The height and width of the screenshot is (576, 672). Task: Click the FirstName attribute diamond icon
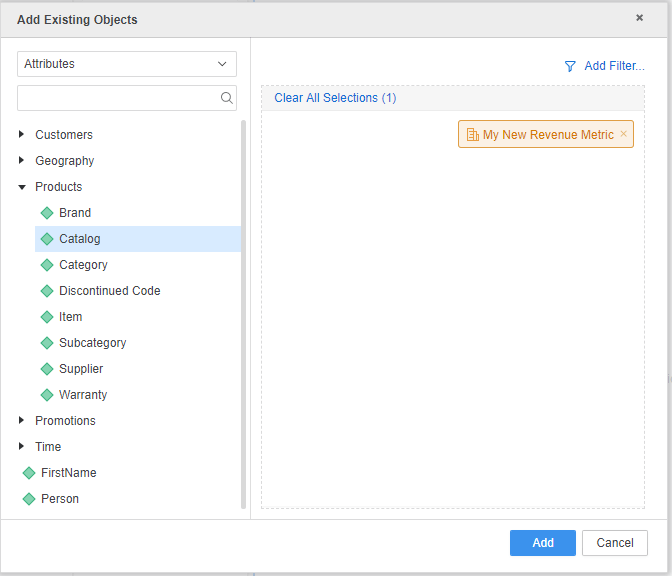[x=29, y=473]
